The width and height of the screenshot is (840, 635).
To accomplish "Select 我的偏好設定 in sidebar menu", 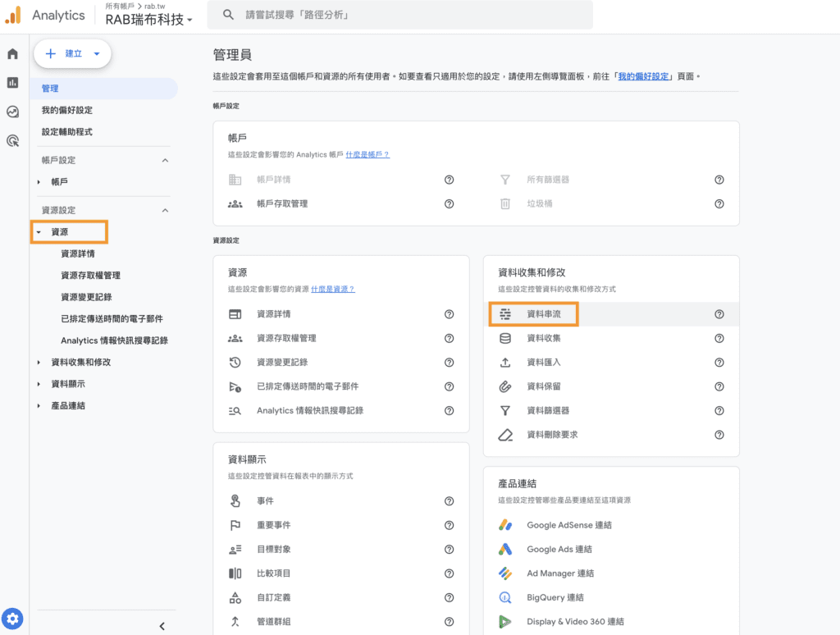I will [67, 110].
